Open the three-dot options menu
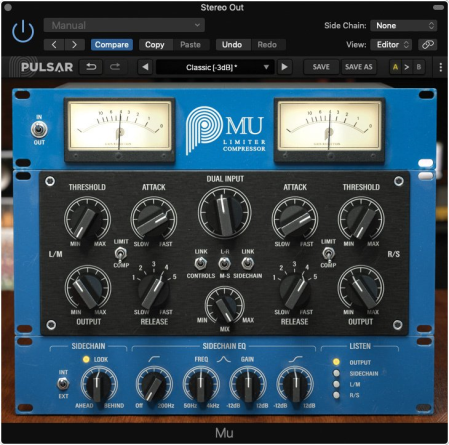Viewport: 449px width, 445px height. 441,67
